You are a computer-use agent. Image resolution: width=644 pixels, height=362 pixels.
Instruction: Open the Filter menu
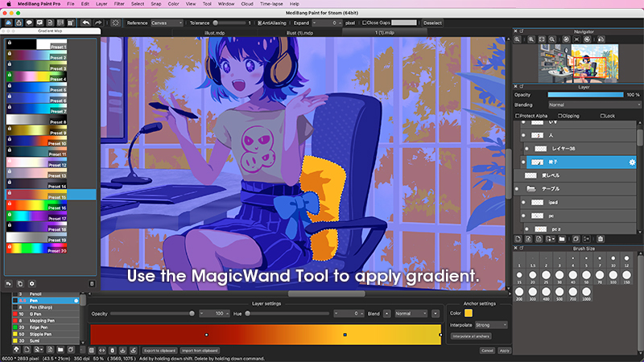[x=118, y=4]
